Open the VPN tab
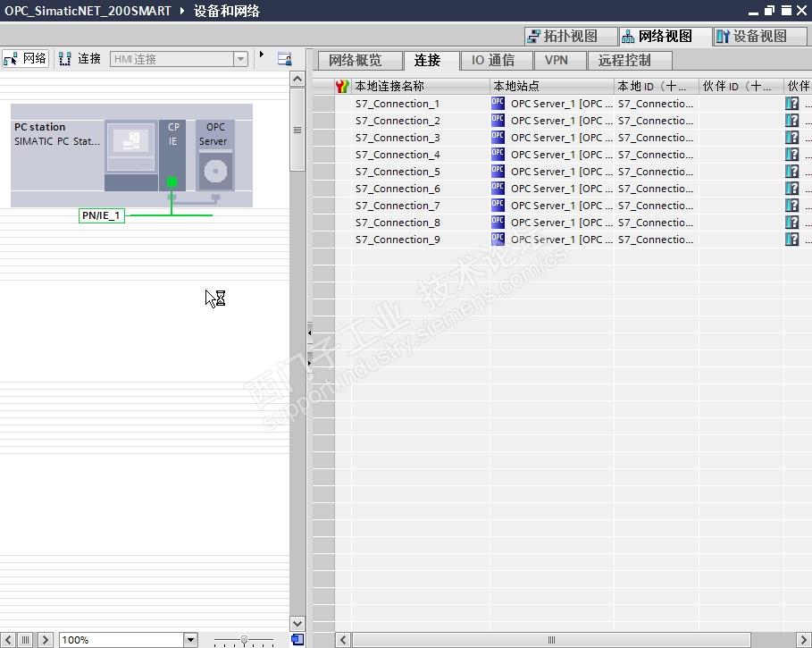Screen dimensions: 812x648 [560, 61]
